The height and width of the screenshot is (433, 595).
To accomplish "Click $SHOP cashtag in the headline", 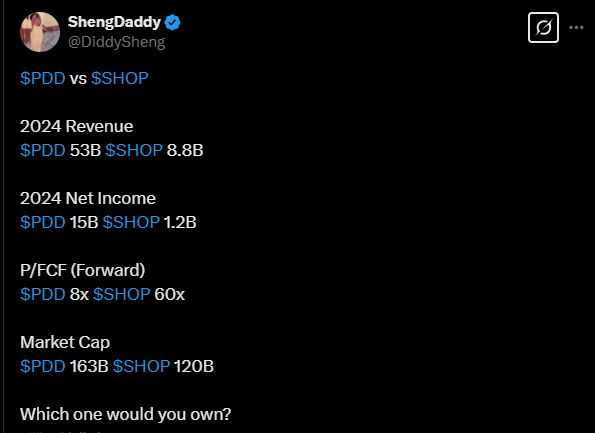I will pos(120,79).
